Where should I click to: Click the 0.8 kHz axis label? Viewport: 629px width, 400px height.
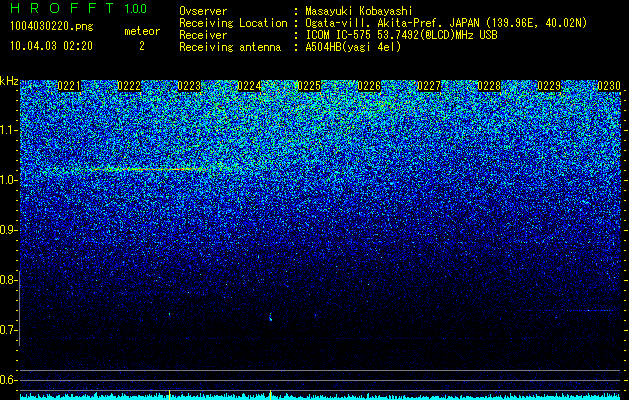[x=7, y=280]
